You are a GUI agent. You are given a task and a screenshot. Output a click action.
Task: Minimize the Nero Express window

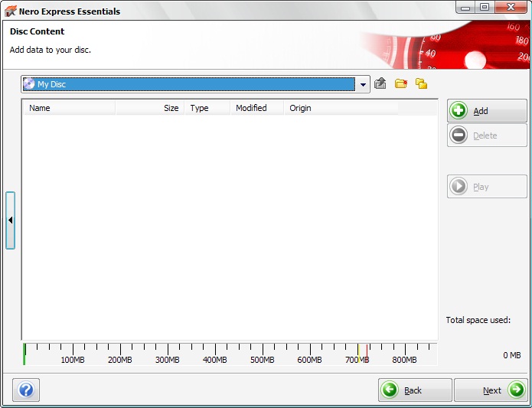(465, 8)
